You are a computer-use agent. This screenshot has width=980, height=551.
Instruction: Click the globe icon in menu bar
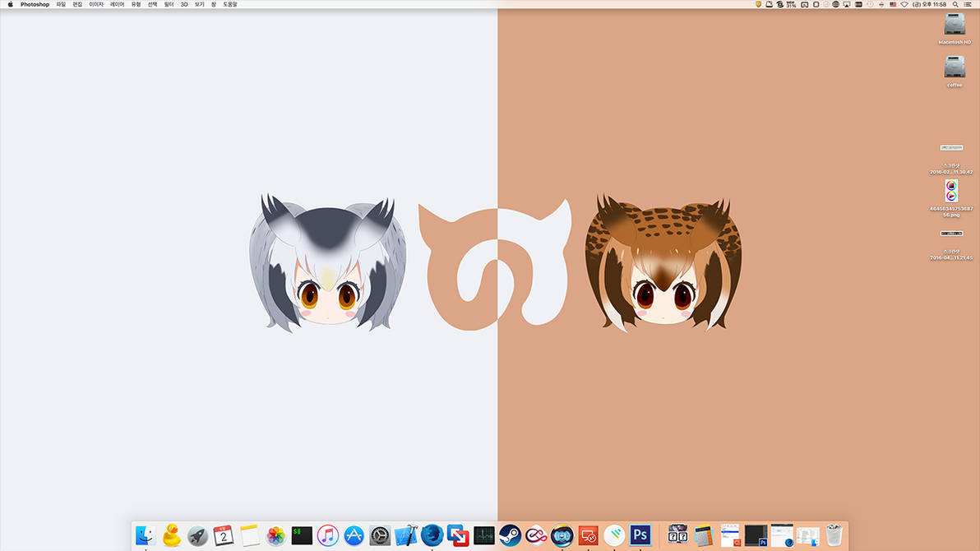835,4
